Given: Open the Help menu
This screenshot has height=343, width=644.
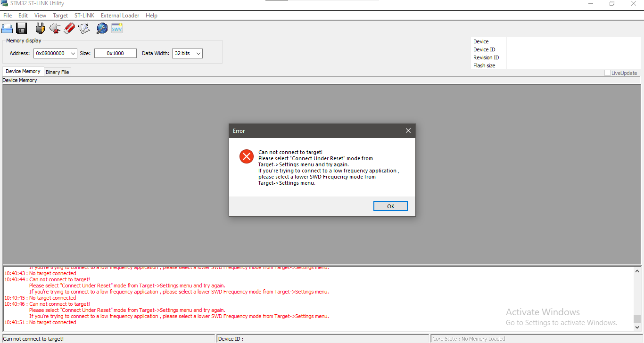Looking at the screenshot, I should pyautogui.click(x=151, y=16).
